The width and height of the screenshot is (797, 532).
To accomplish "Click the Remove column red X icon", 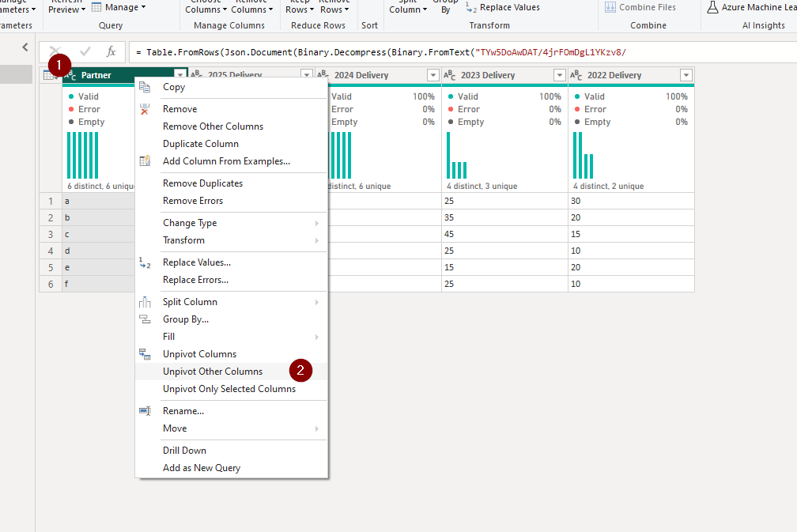I will point(145,109).
